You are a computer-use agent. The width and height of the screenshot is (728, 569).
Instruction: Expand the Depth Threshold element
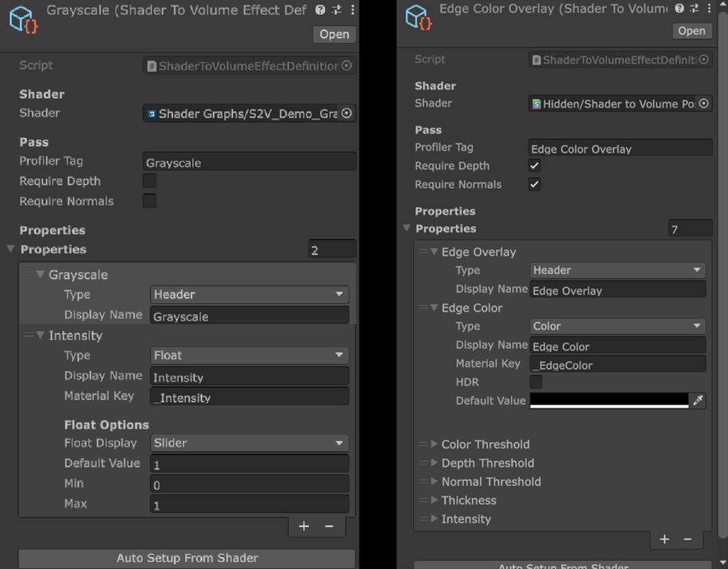point(434,463)
